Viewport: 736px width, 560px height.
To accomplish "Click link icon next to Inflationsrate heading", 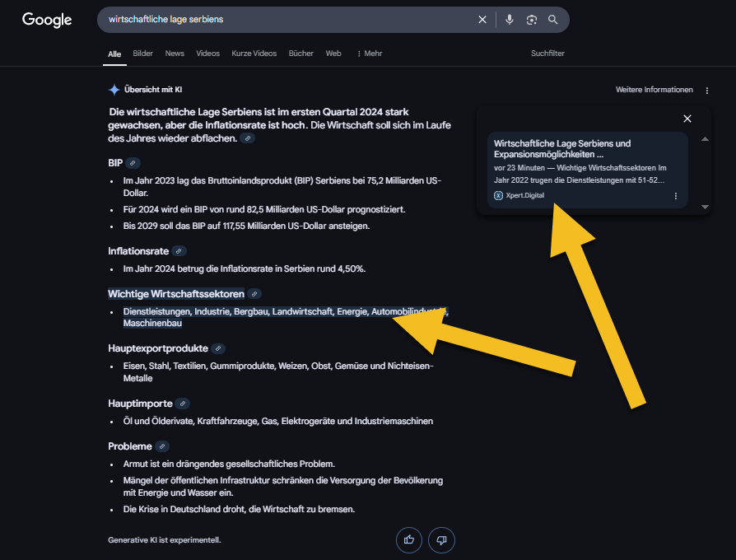I will pos(179,250).
